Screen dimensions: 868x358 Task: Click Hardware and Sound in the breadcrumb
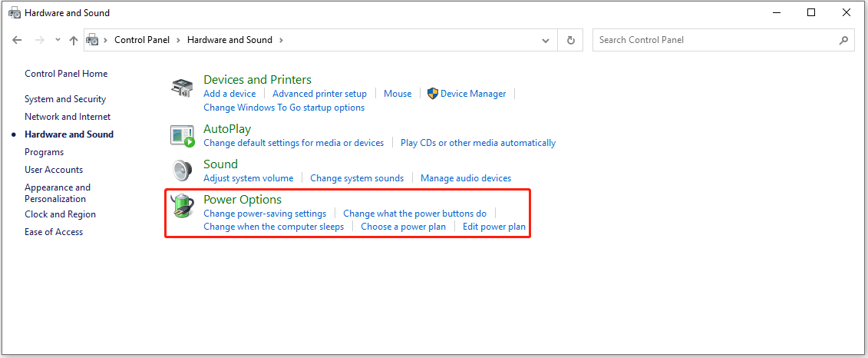click(229, 40)
